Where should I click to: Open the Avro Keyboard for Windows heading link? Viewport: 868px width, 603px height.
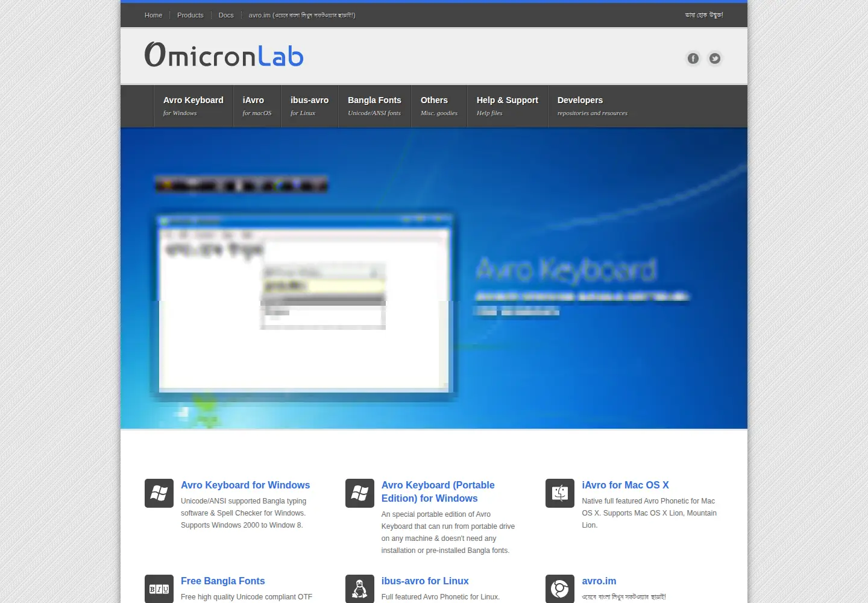[245, 485]
